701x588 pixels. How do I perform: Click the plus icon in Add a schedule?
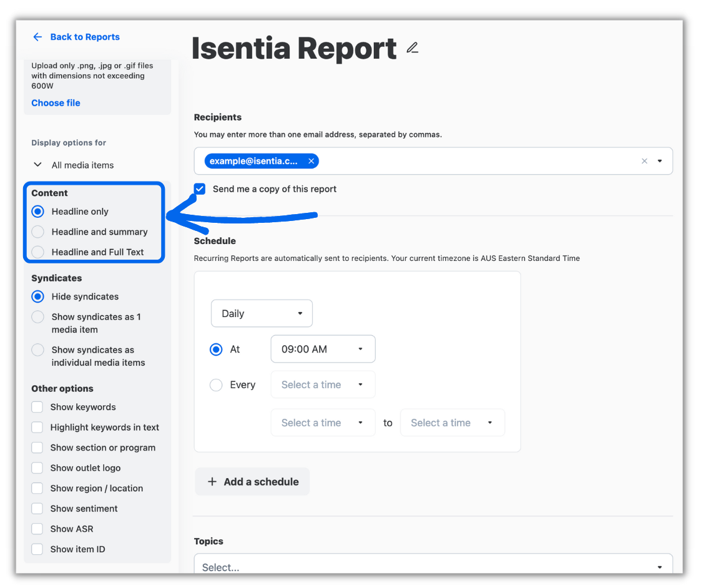coord(212,482)
